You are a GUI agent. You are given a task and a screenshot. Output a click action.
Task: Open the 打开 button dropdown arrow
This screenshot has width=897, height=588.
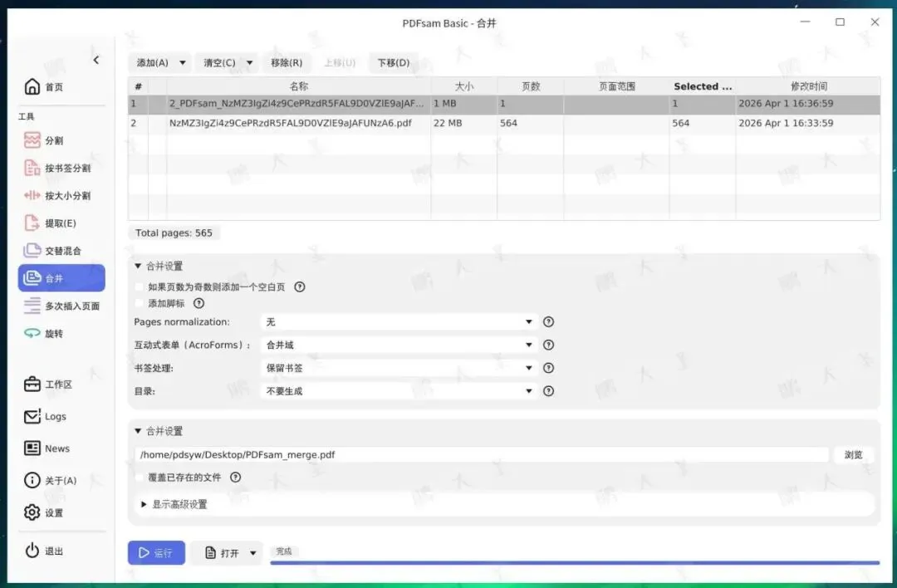tap(252, 553)
